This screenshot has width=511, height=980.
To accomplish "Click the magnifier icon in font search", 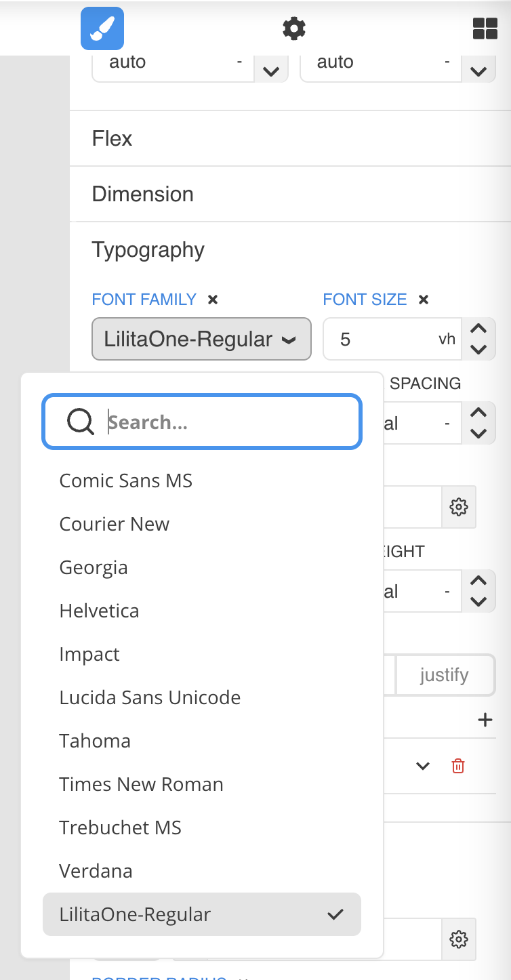I will tap(80, 422).
